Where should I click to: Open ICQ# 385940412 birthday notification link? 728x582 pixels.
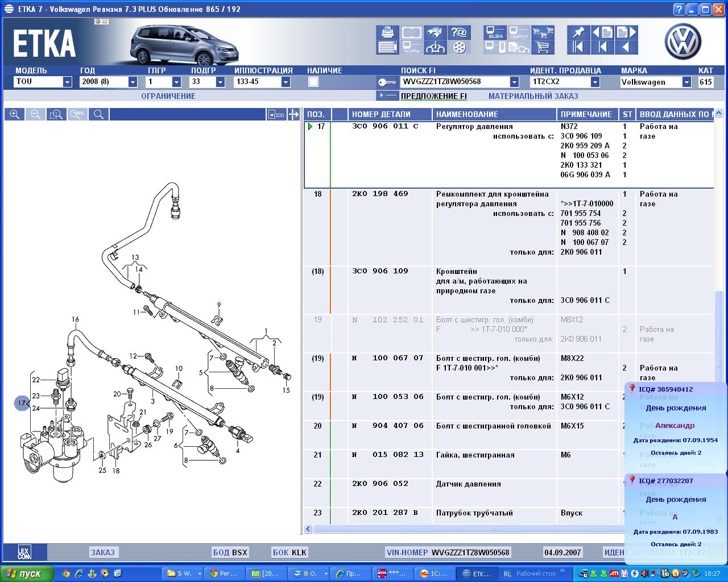(x=666, y=389)
